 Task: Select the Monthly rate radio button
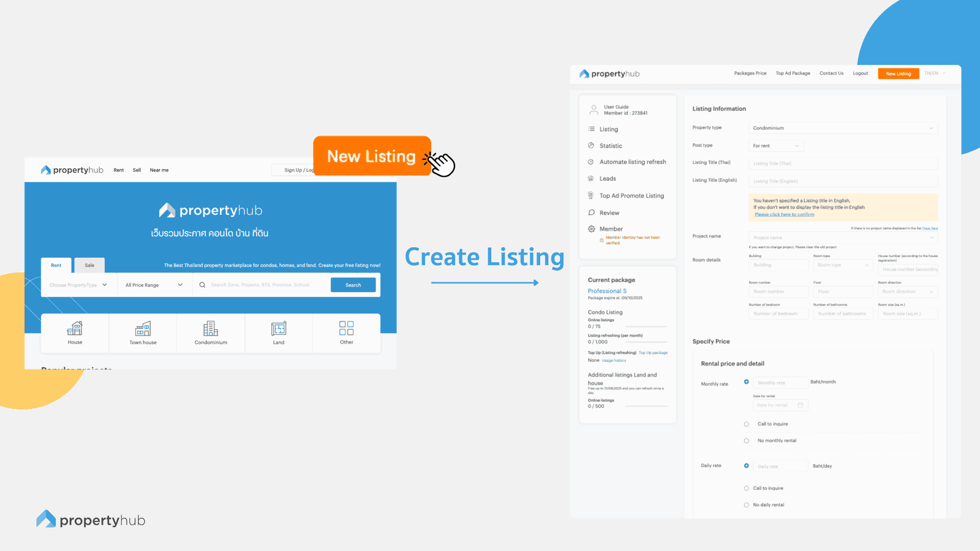(x=746, y=381)
